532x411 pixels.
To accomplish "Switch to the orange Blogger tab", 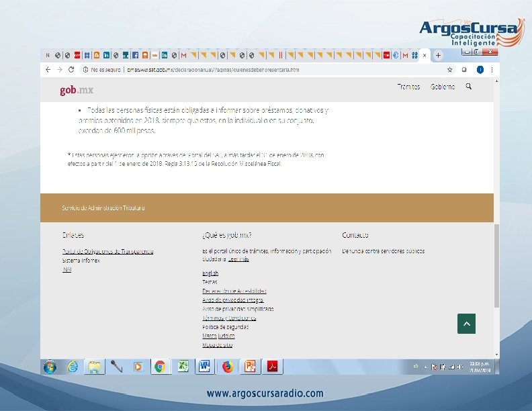I will pos(97,55).
